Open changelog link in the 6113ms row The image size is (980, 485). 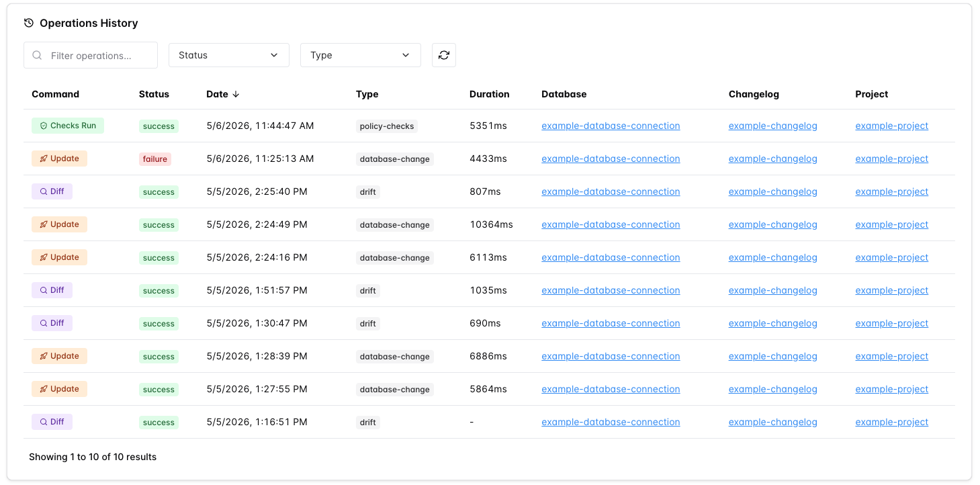pos(773,257)
